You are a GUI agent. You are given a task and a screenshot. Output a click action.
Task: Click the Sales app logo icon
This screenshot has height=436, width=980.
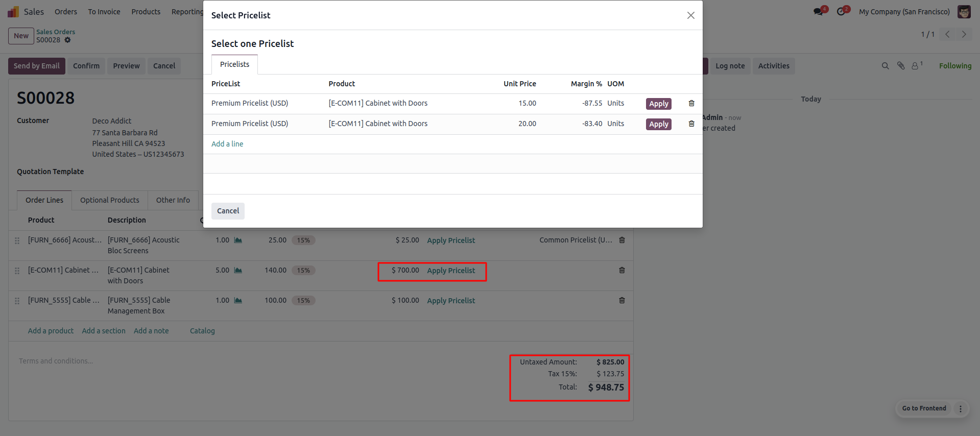click(13, 12)
